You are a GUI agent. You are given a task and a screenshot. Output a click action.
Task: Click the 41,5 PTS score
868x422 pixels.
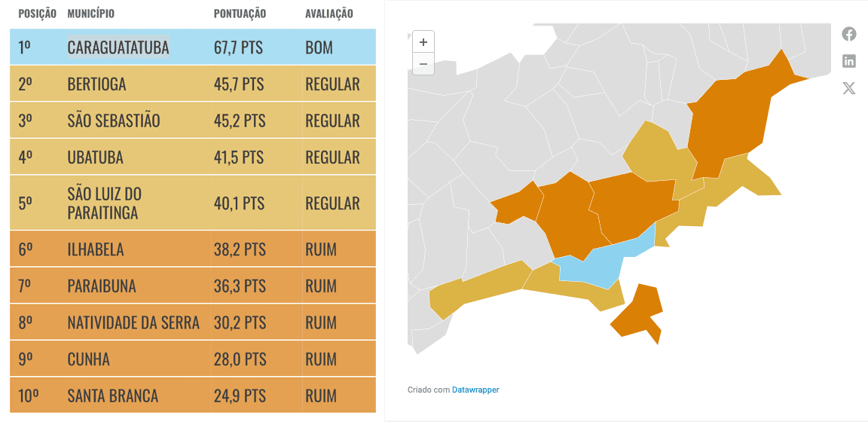239,157
